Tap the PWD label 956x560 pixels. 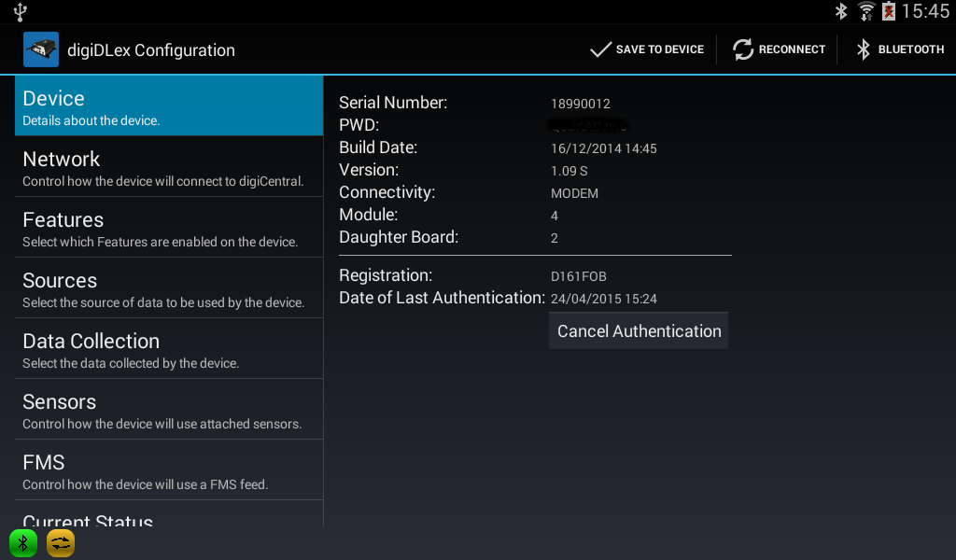click(x=359, y=125)
